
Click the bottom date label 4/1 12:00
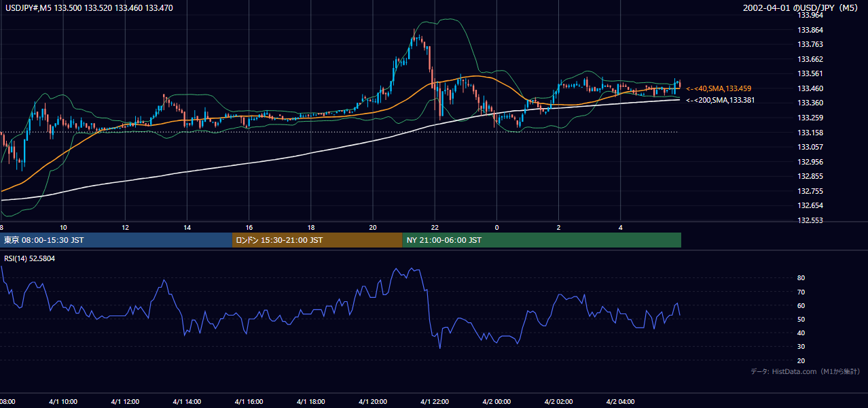(125, 402)
